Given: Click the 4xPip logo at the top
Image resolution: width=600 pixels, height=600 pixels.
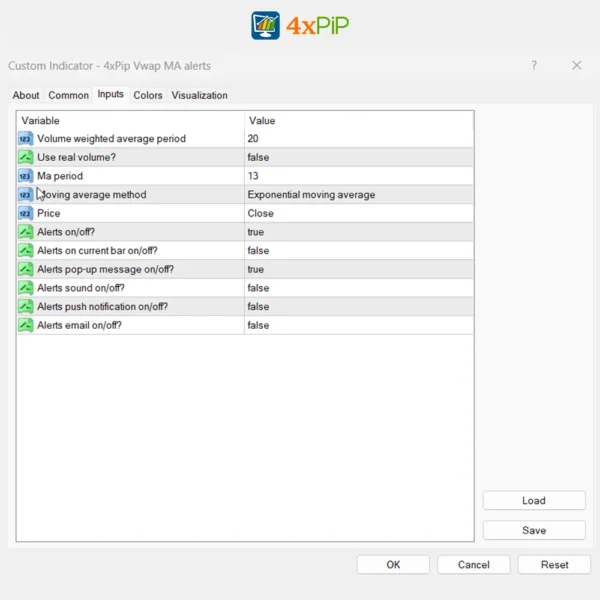Looking at the screenshot, I should (x=300, y=25).
